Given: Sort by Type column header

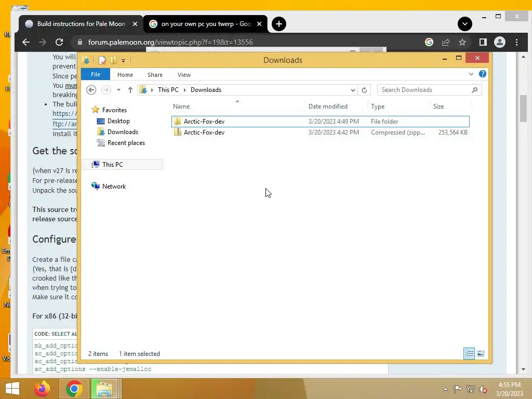Looking at the screenshot, I should click(378, 107).
